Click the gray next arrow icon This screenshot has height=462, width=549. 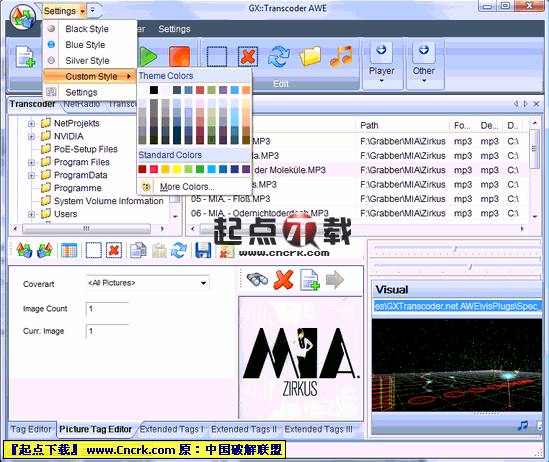335,280
